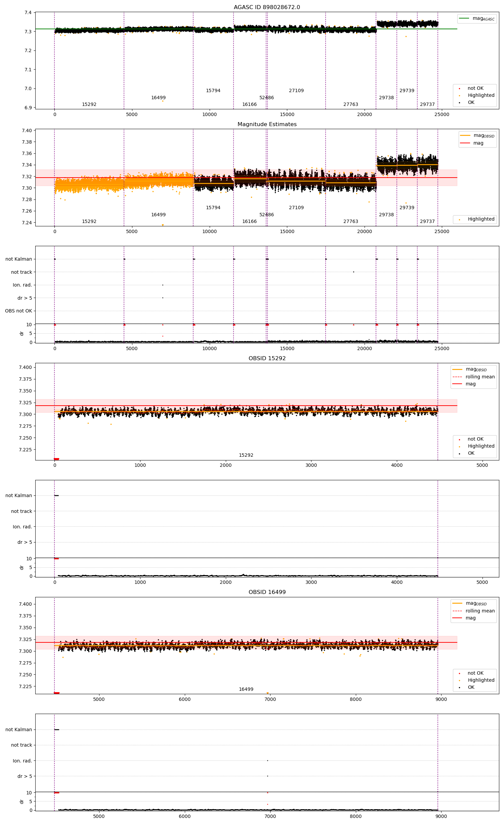
Task: Click obsid label 29739 in Magnitude Estimates plot
Action: pos(407,208)
